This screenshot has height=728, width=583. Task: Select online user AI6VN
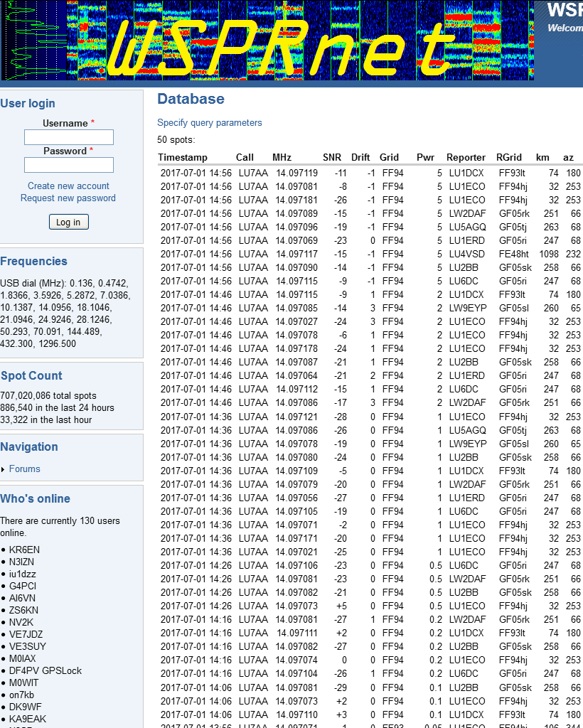coord(23,598)
